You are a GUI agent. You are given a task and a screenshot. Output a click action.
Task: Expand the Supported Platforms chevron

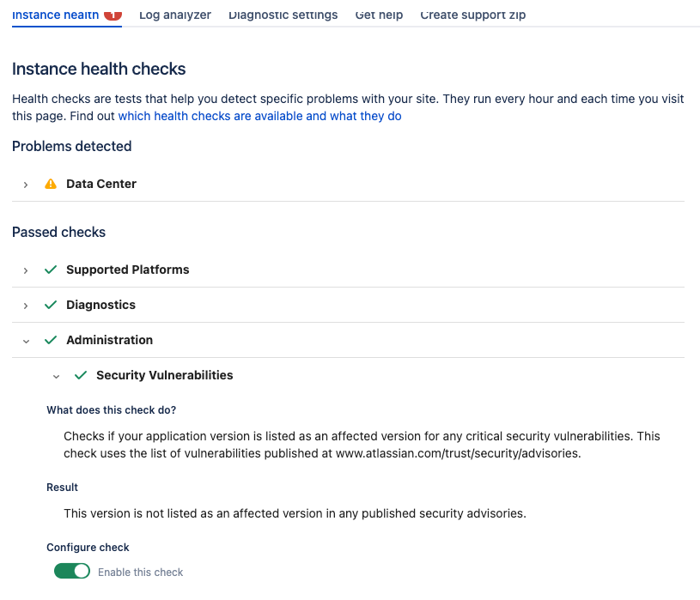coord(26,270)
